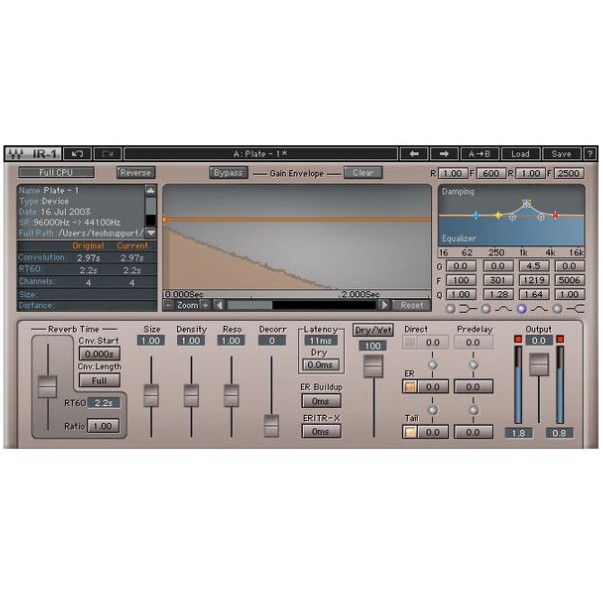Select the second bell filter radio
Image resolution: width=603 pixels, height=603 pixels.
[486, 308]
